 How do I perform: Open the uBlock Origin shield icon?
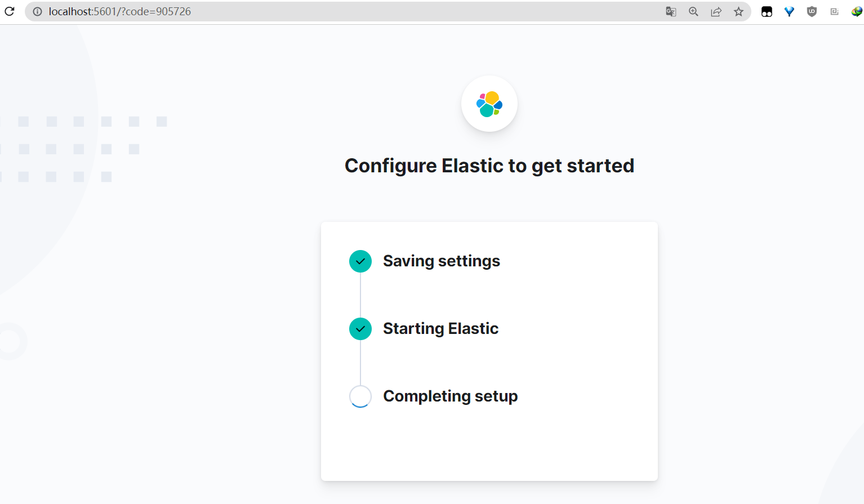[x=812, y=12]
